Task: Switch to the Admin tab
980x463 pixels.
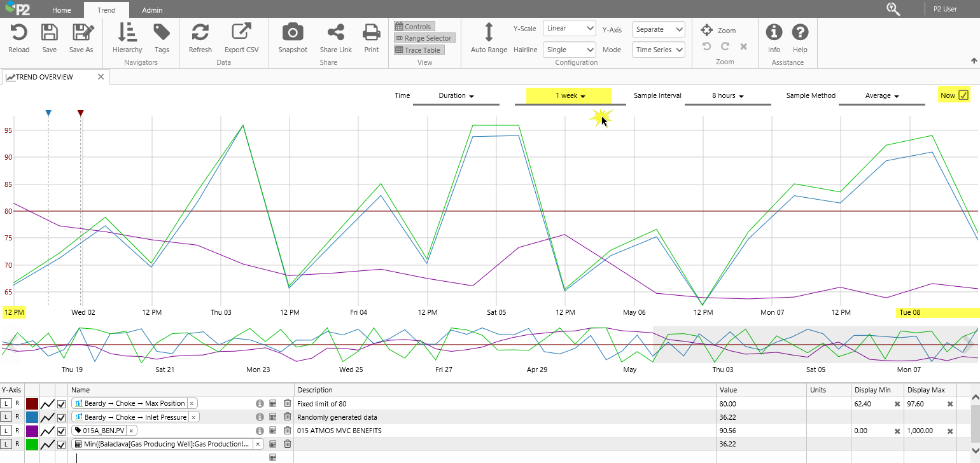Action: (x=152, y=10)
